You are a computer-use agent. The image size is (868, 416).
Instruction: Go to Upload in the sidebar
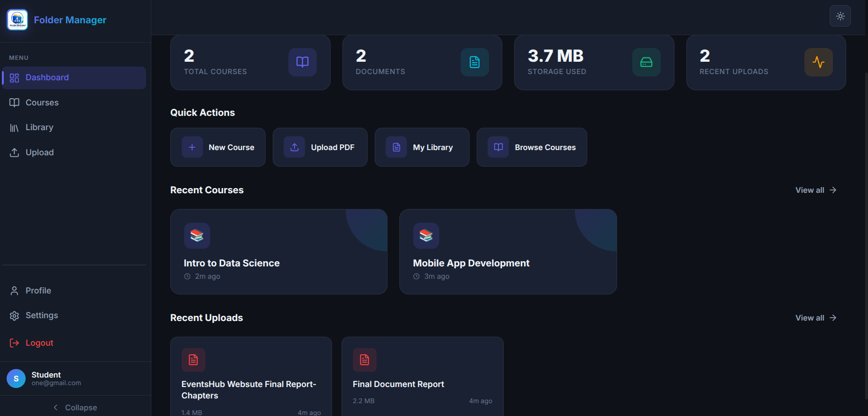[x=74, y=152]
